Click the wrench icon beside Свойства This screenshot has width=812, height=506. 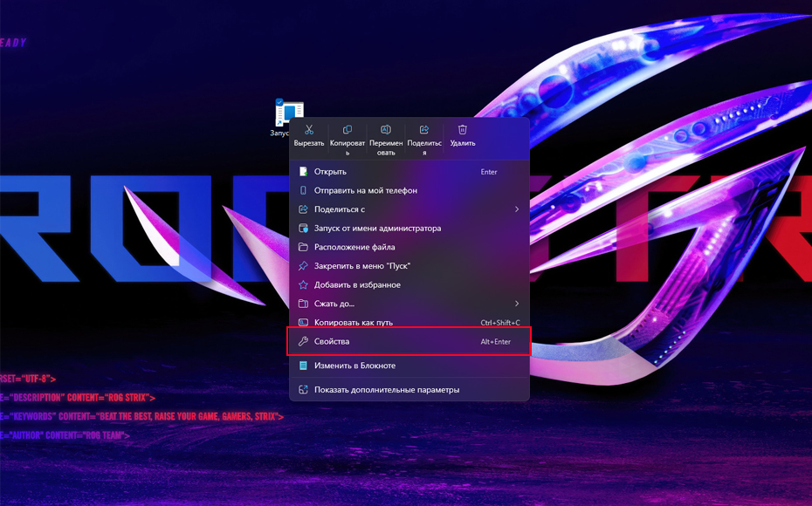304,341
